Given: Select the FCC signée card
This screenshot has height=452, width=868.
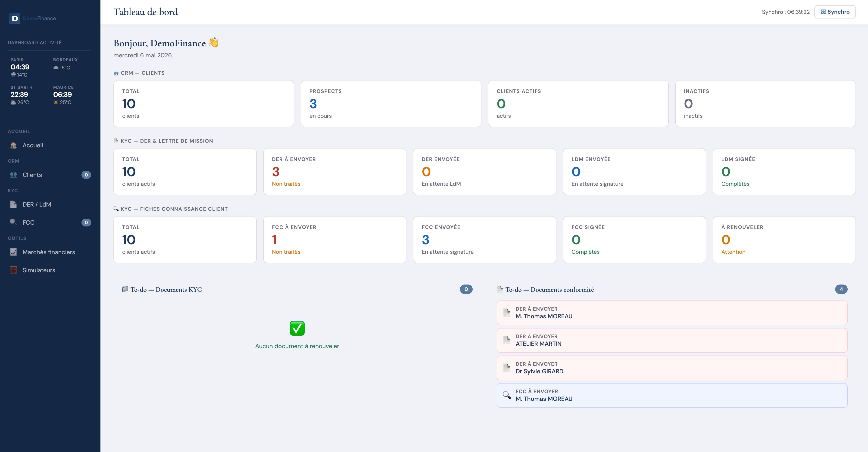Looking at the screenshot, I should coord(634,239).
